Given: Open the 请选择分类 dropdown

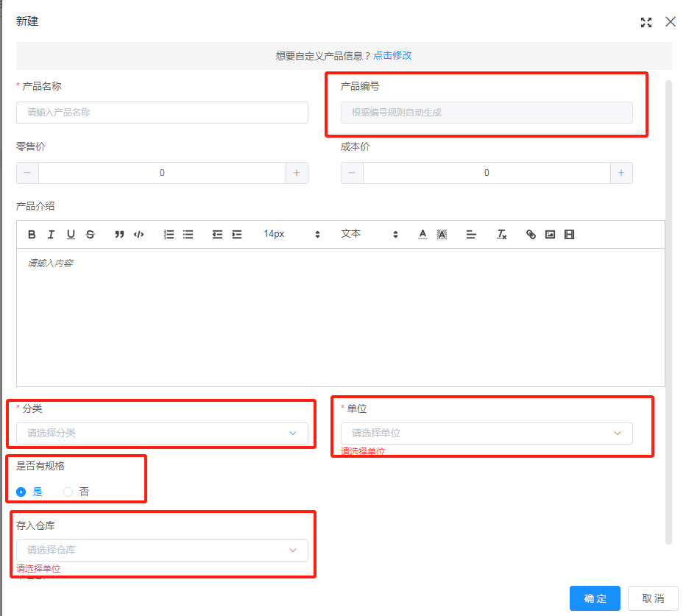Looking at the screenshot, I should [162, 433].
